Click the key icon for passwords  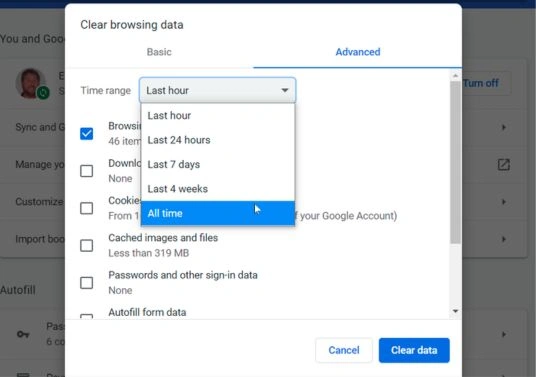[23, 334]
